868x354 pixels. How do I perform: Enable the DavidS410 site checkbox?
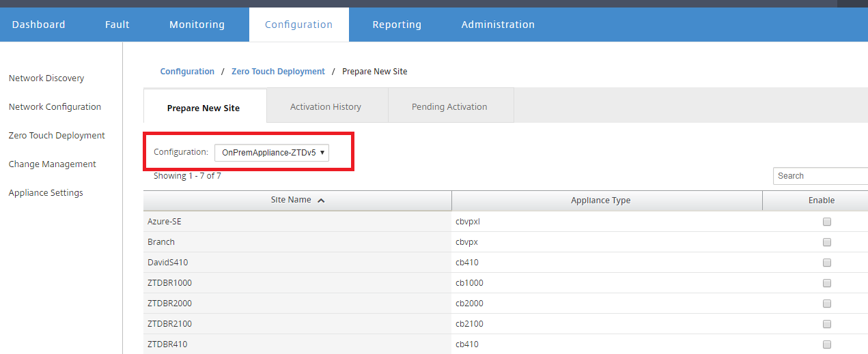click(x=827, y=263)
